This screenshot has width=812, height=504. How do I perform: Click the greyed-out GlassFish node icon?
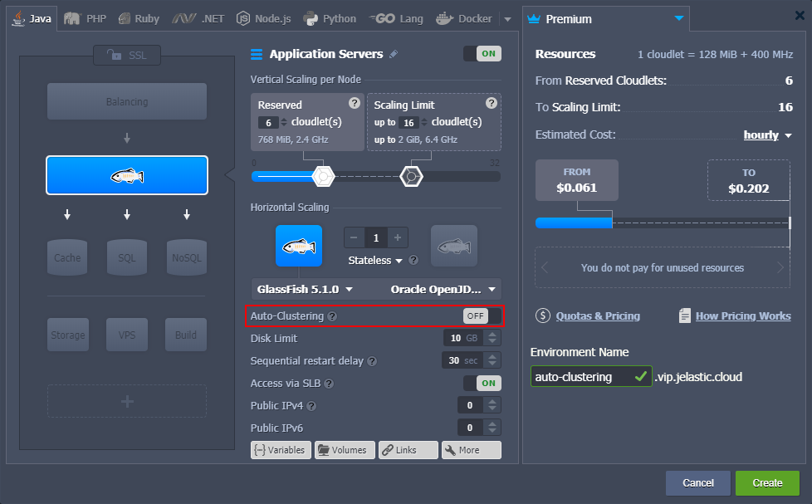[454, 246]
